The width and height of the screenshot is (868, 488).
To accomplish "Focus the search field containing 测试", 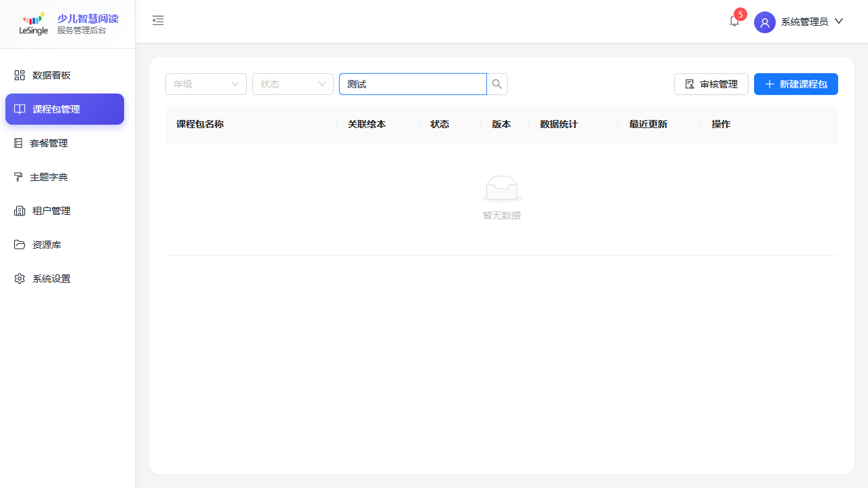I will pos(412,84).
